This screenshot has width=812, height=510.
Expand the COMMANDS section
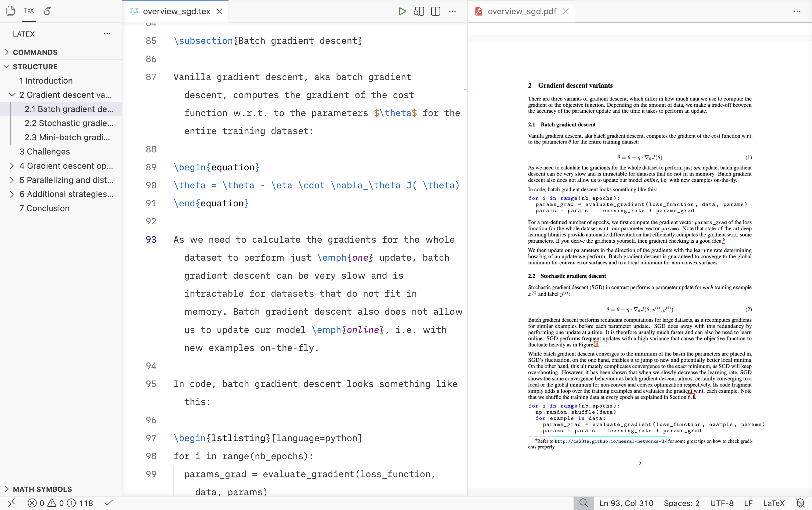click(x=35, y=52)
